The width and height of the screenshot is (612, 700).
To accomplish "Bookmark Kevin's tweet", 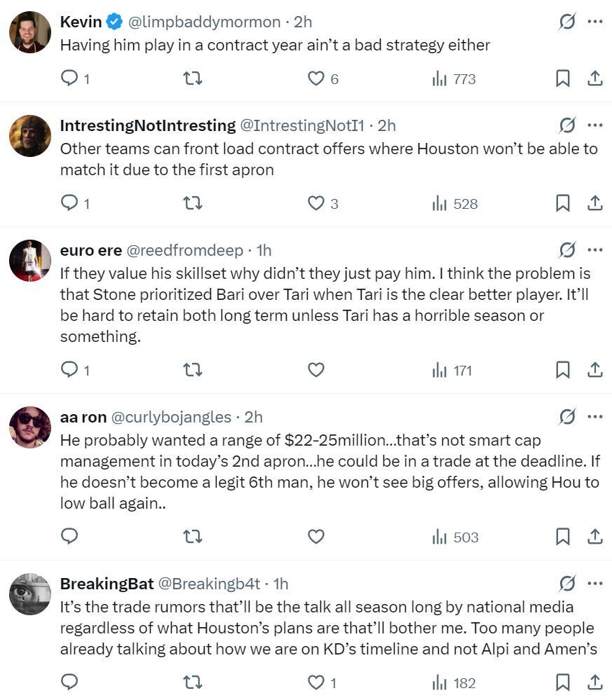I will [562, 78].
